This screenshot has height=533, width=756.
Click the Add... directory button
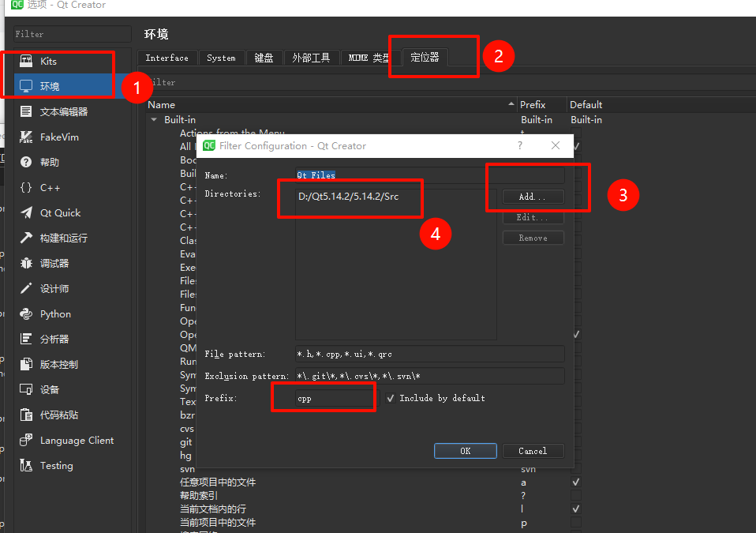533,197
